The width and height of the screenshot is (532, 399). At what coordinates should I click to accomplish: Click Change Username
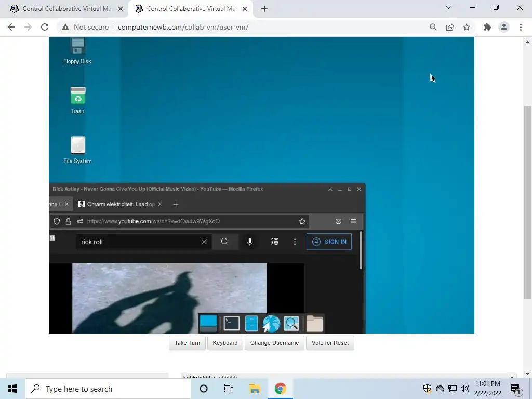(x=274, y=343)
